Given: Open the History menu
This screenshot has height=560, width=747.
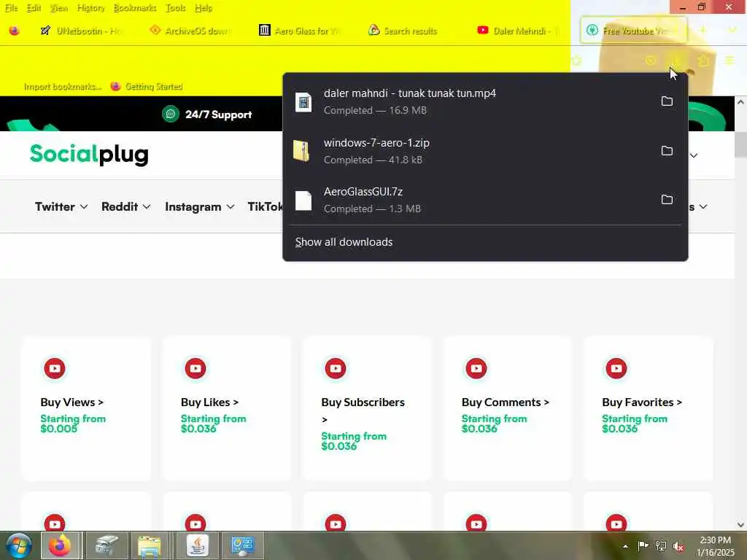Looking at the screenshot, I should coord(91,8).
